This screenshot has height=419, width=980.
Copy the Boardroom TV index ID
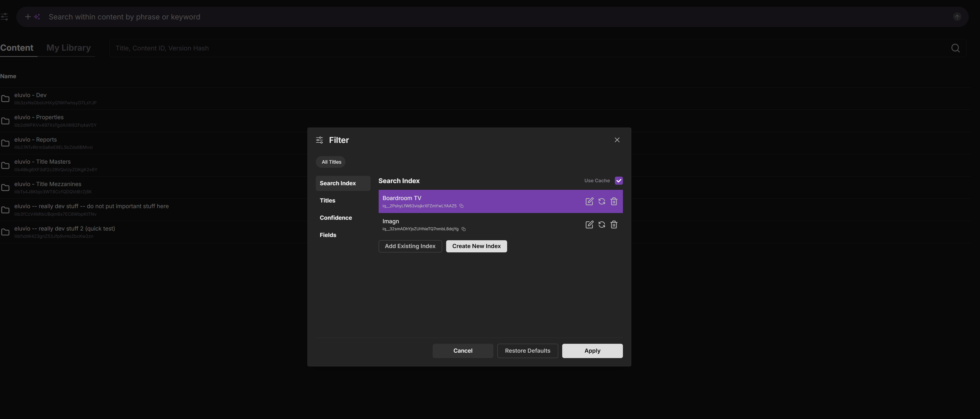point(462,206)
